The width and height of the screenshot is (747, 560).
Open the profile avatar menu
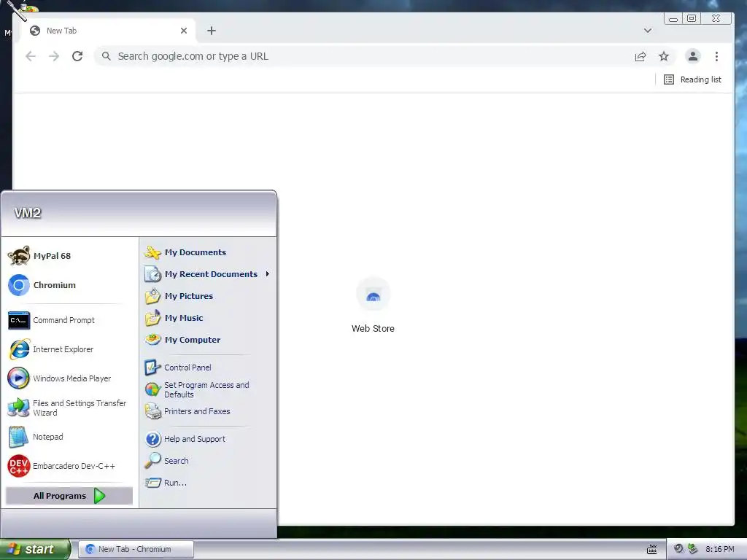(693, 56)
